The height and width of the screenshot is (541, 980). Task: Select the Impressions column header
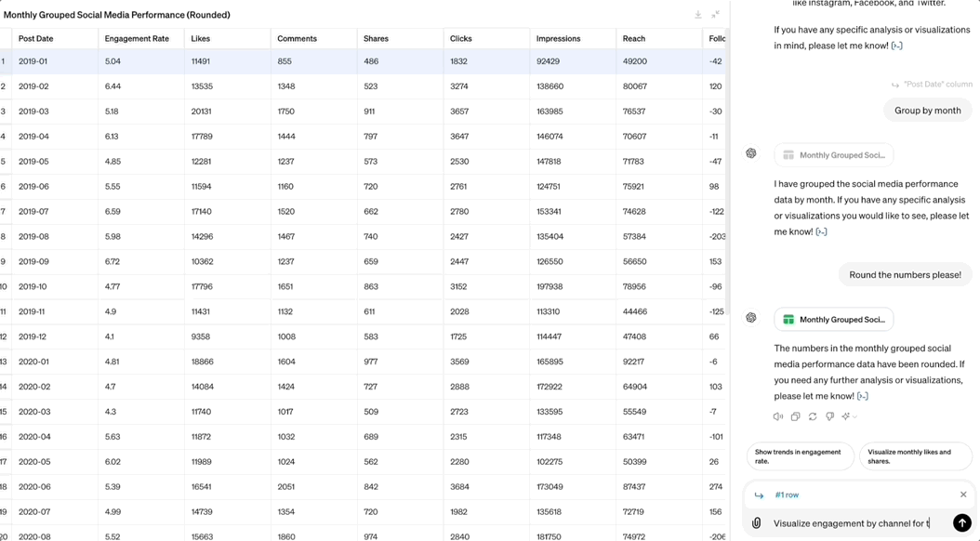[x=558, y=39]
